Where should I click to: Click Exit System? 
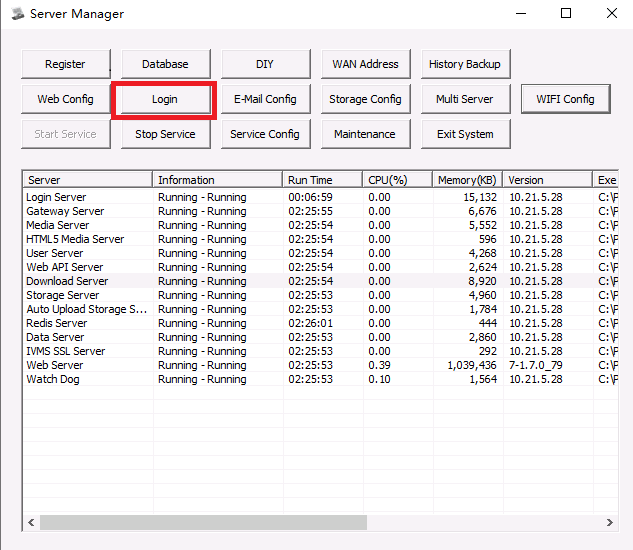[x=465, y=134]
